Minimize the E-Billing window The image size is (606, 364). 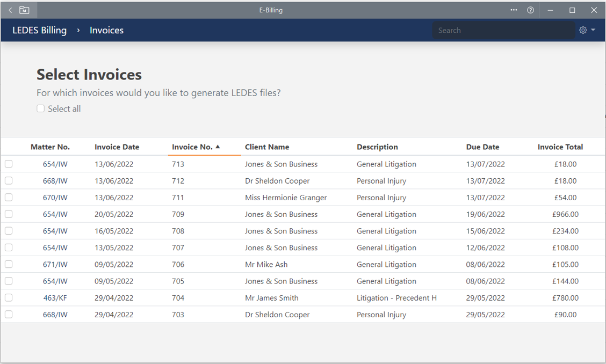pyautogui.click(x=551, y=10)
